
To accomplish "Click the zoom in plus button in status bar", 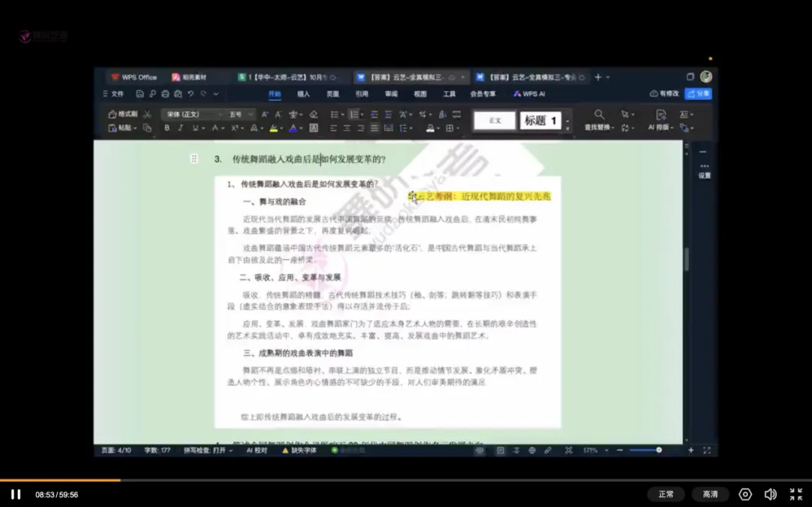I will point(691,451).
